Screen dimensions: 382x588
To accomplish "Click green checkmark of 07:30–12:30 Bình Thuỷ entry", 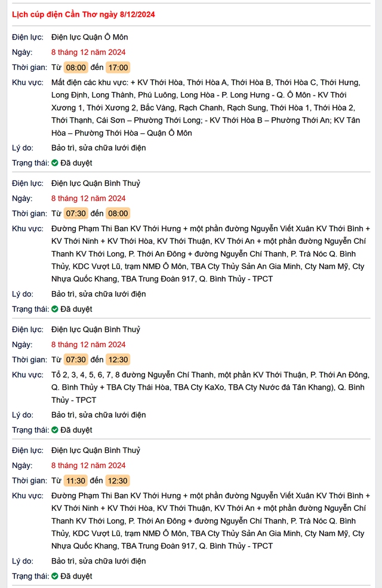I will [55, 430].
